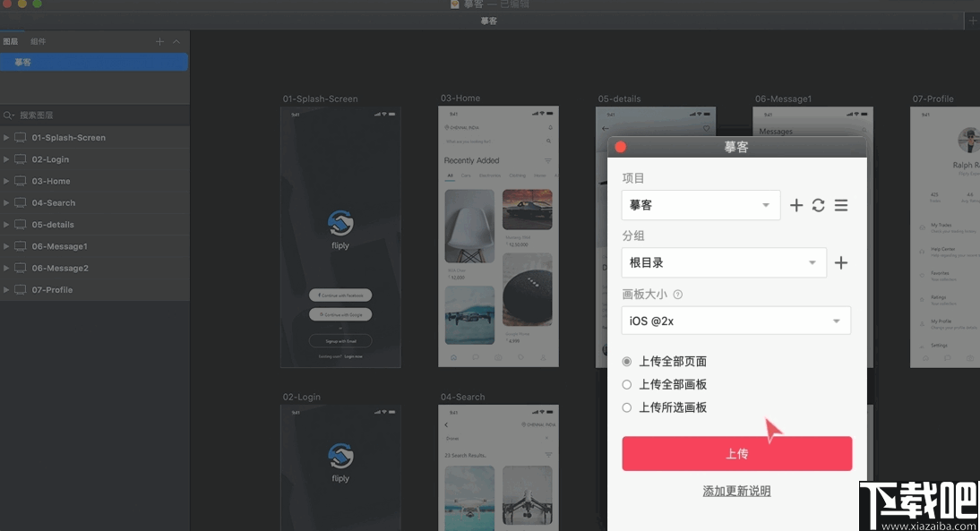Select the 07-Profile artboard on canvas

point(945,237)
